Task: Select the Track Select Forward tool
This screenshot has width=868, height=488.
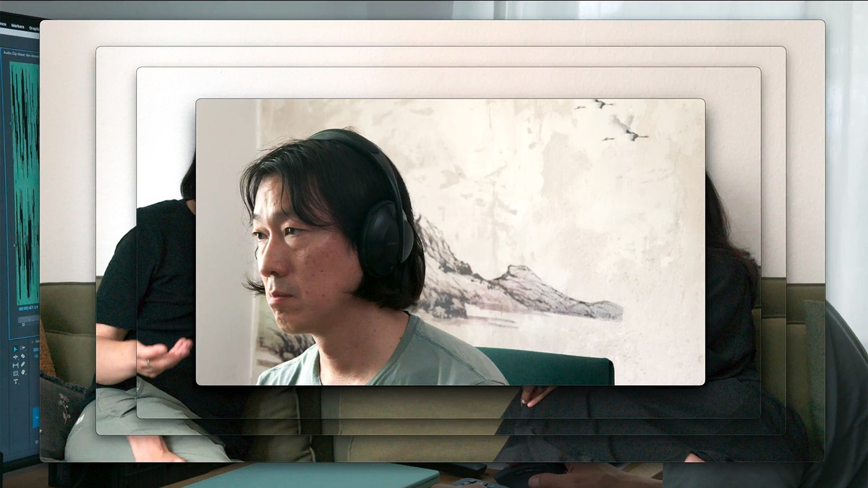Action: (x=23, y=348)
